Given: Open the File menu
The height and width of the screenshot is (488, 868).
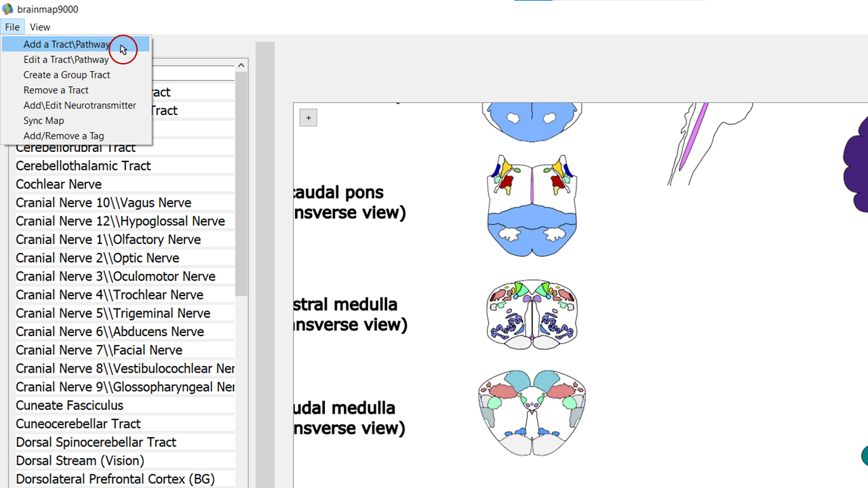Looking at the screenshot, I should tap(12, 27).
